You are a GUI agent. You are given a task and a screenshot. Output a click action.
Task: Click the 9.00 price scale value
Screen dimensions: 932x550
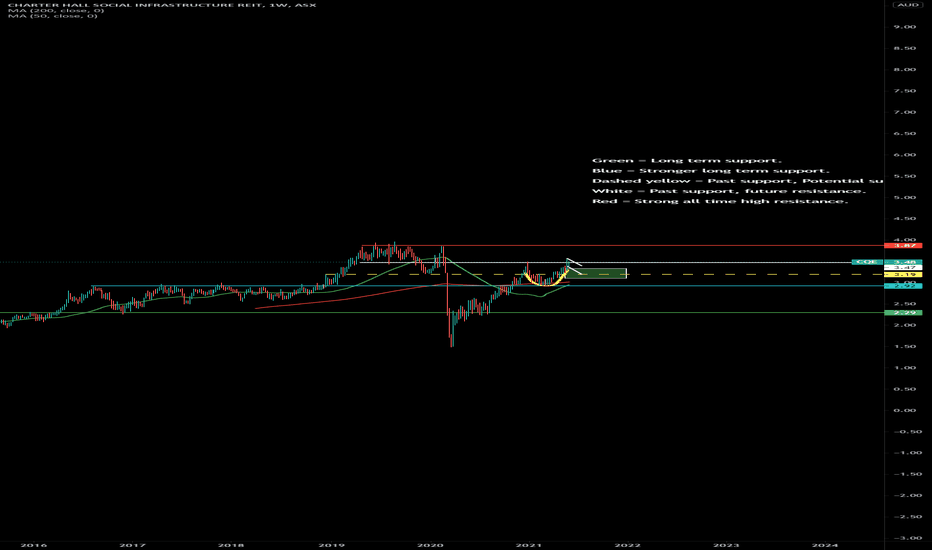click(x=905, y=27)
